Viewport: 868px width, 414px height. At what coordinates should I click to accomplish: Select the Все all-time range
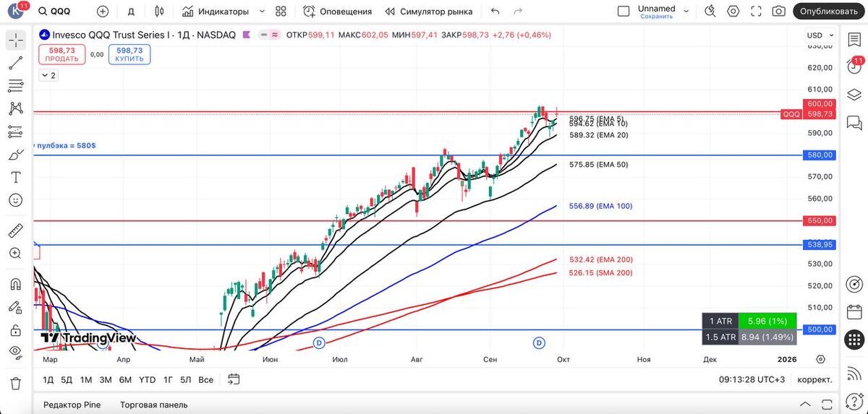click(205, 379)
